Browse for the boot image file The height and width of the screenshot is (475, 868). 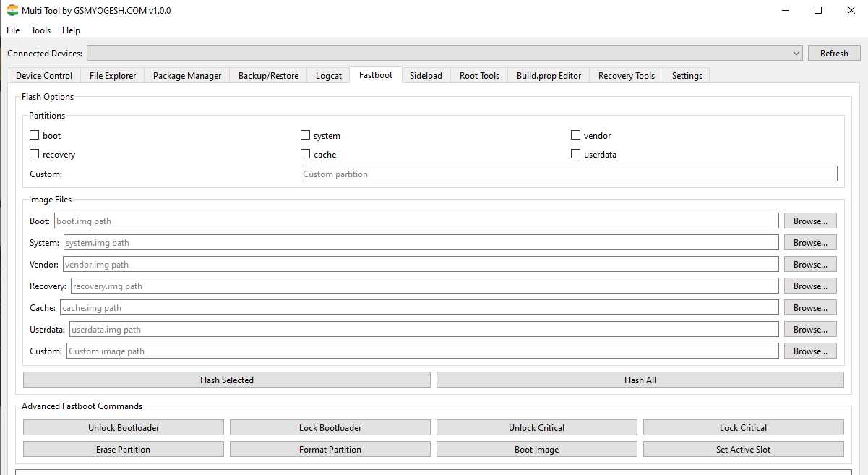point(810,221)
